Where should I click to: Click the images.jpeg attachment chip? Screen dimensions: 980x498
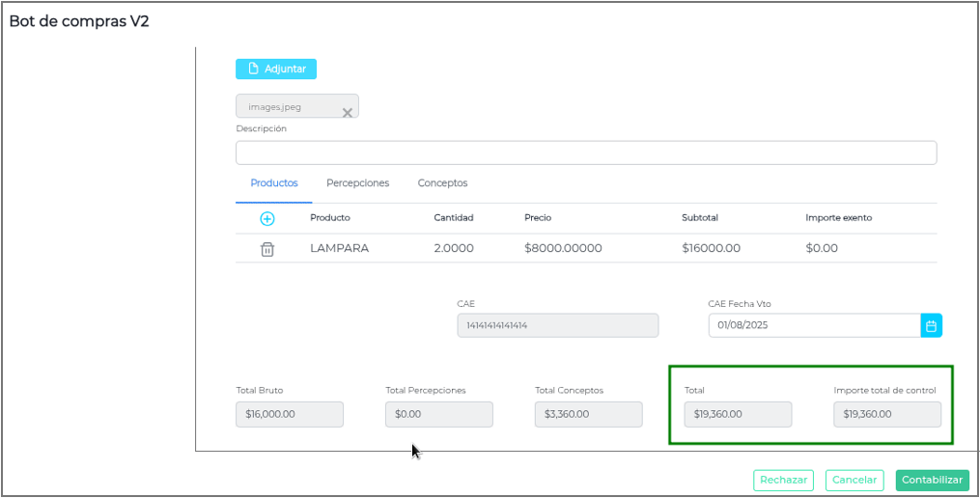coord(296,106)
